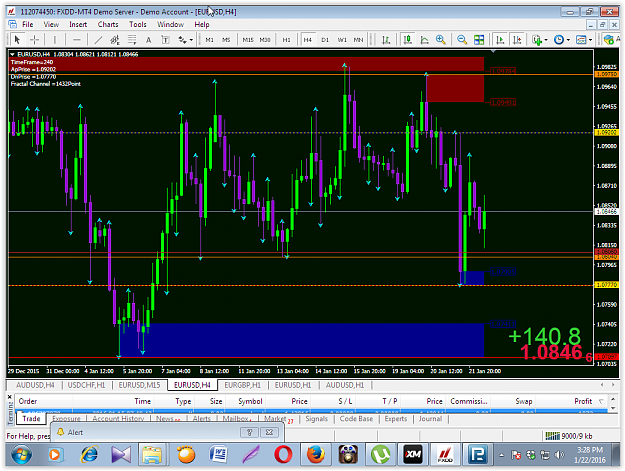Open the File menu
Image resolution: width=625 pixels, height=471 pixels.
[28, 24]
